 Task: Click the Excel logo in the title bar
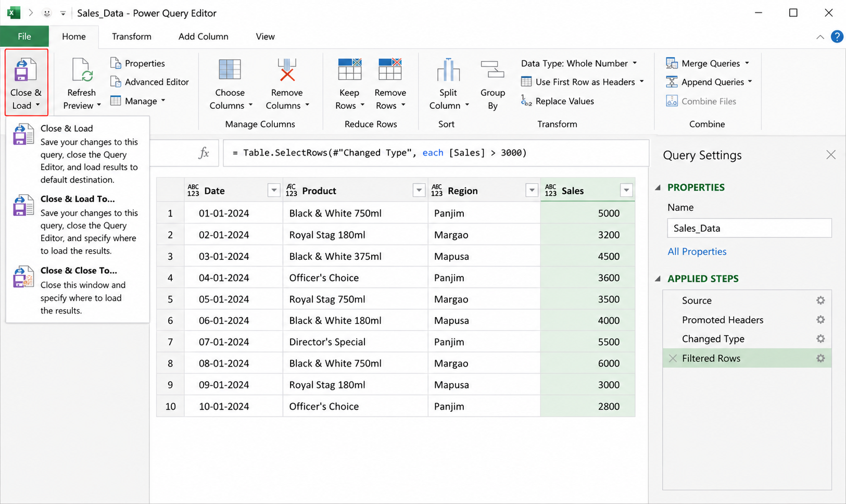click(14, 13)
